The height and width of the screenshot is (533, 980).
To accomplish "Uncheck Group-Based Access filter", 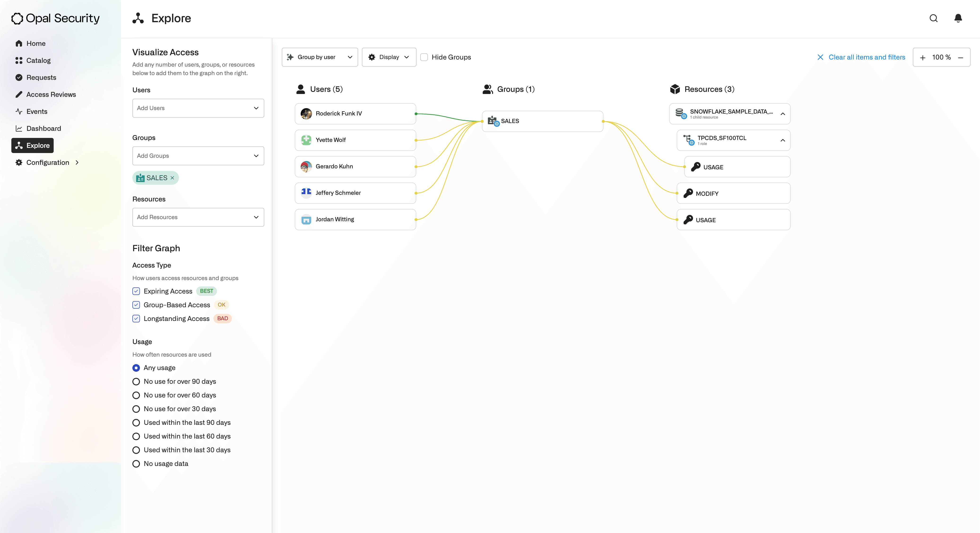I will 136,305.
